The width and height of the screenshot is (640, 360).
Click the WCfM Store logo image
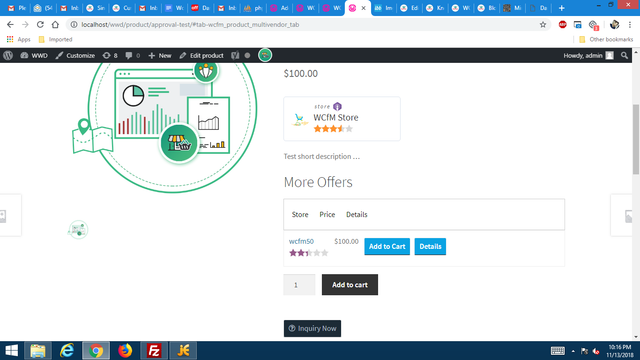point(300,120)
